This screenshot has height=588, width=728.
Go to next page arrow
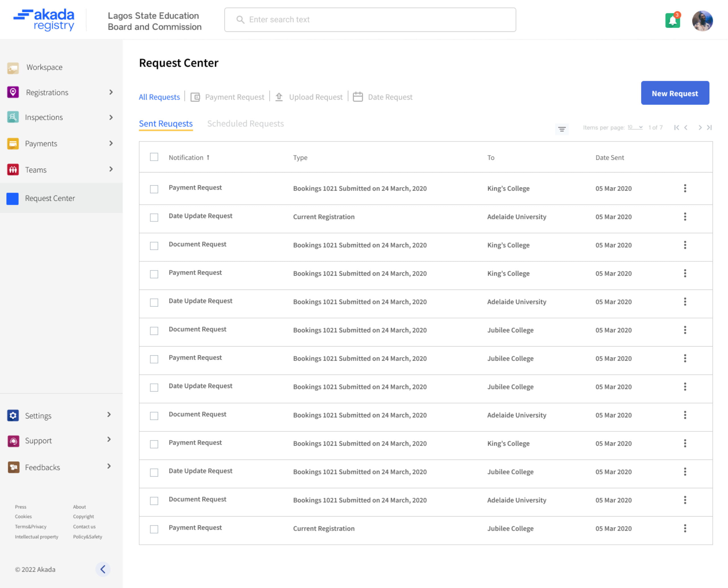coord(700,128)
